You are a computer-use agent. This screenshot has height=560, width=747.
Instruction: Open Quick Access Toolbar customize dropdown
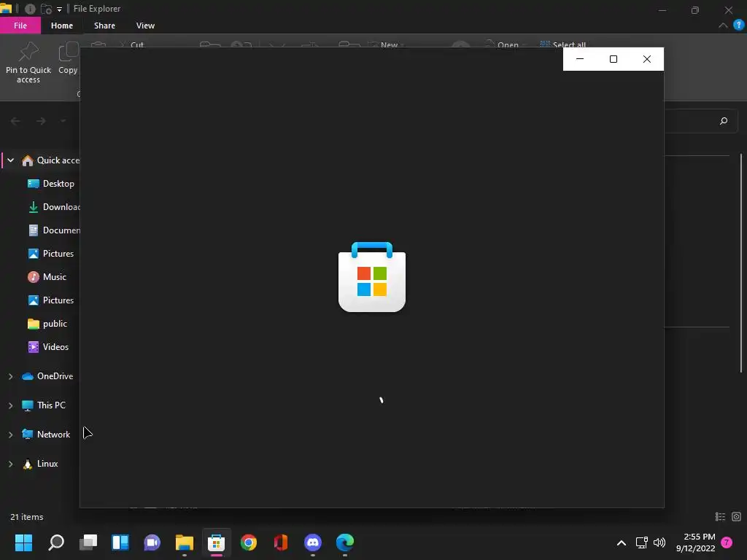coord(60,9)
